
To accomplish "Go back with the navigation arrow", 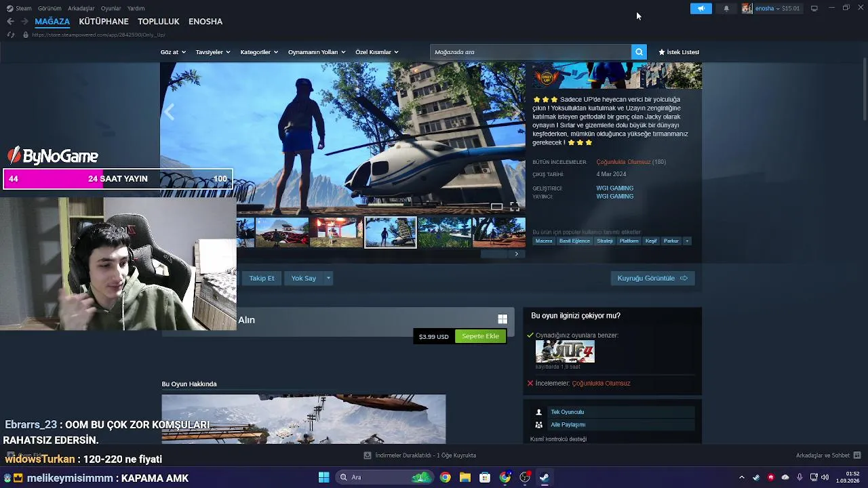I will (x=10, y=21).
